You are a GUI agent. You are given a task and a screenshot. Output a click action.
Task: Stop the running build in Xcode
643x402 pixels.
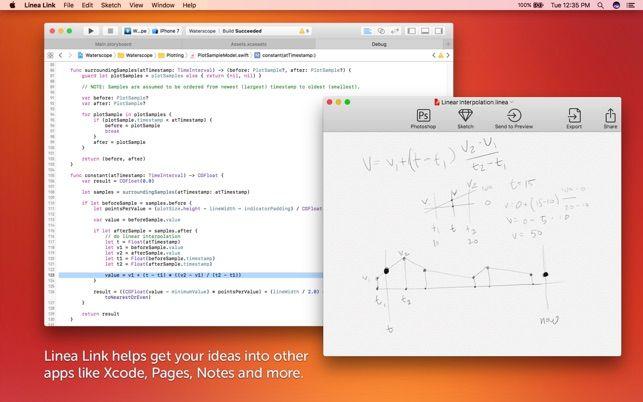point(110,31)
